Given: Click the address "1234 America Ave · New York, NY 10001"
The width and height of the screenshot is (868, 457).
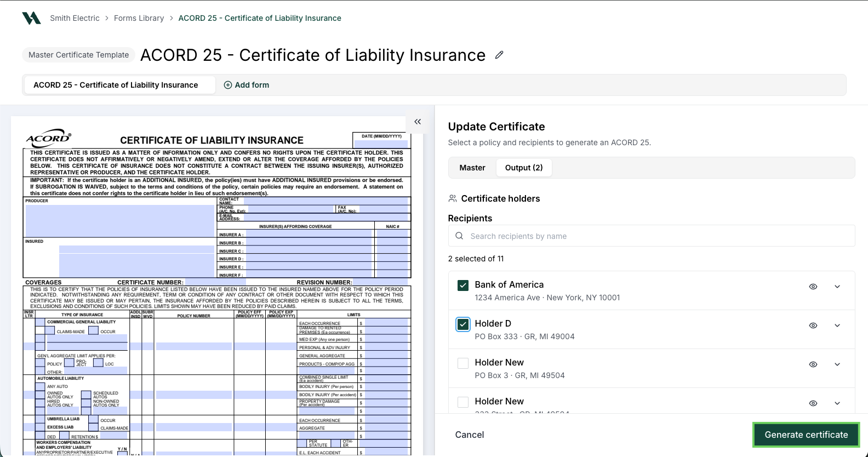Looking at the screenshot, I should click(547, 298).
